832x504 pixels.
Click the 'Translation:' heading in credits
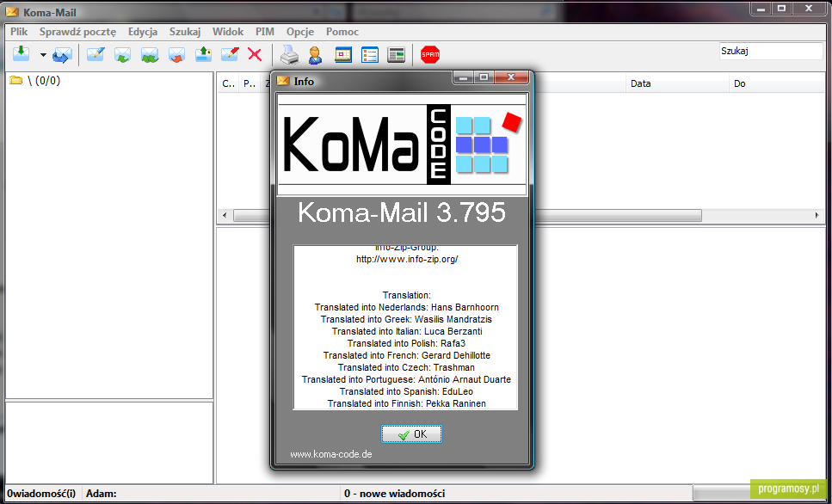tap(406, 296)
